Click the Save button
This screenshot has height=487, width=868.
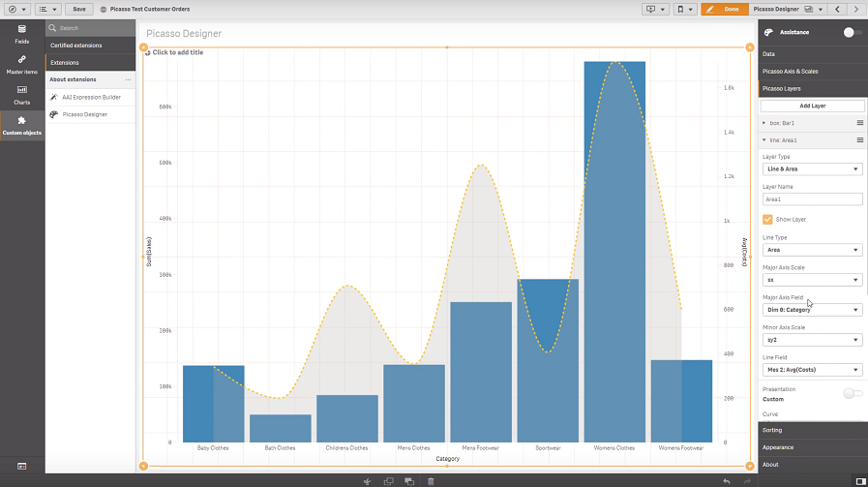tap(79, 9)
